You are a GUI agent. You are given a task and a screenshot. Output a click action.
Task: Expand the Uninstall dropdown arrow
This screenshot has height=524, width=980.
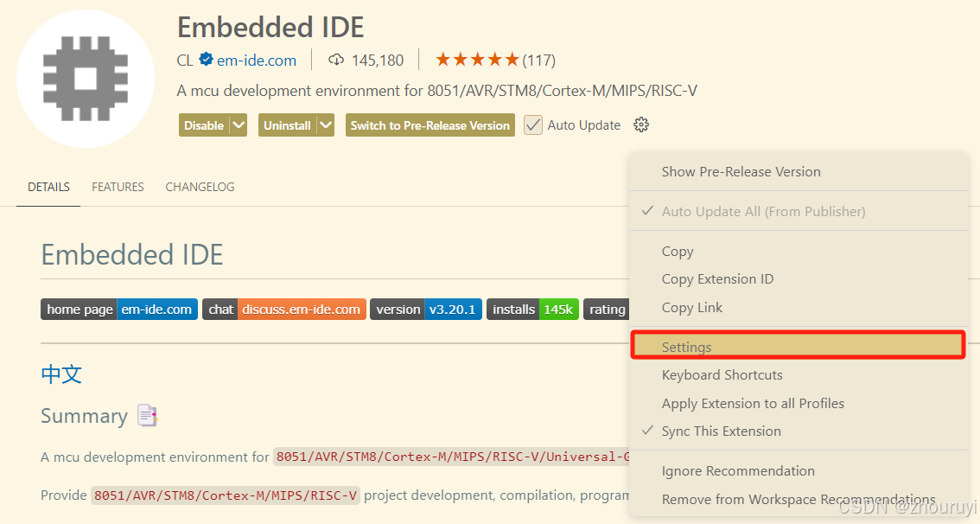[325, 125]
